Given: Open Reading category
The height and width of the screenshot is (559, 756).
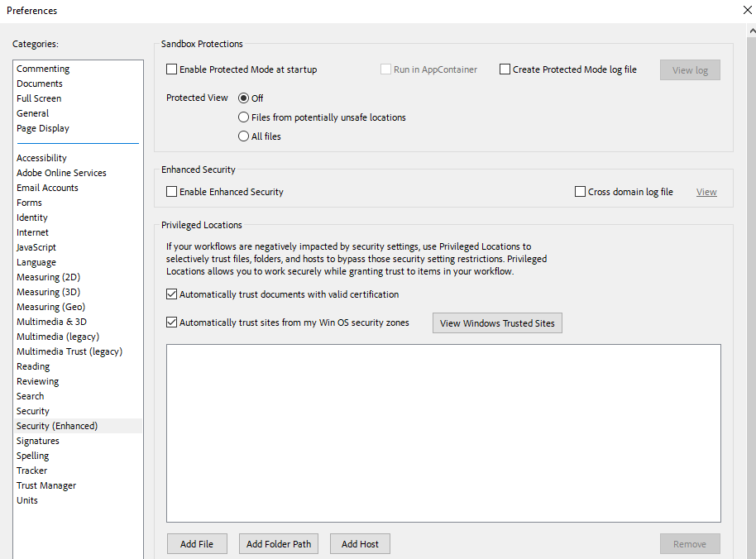Looking at the screenshot, I should [78, 366].
